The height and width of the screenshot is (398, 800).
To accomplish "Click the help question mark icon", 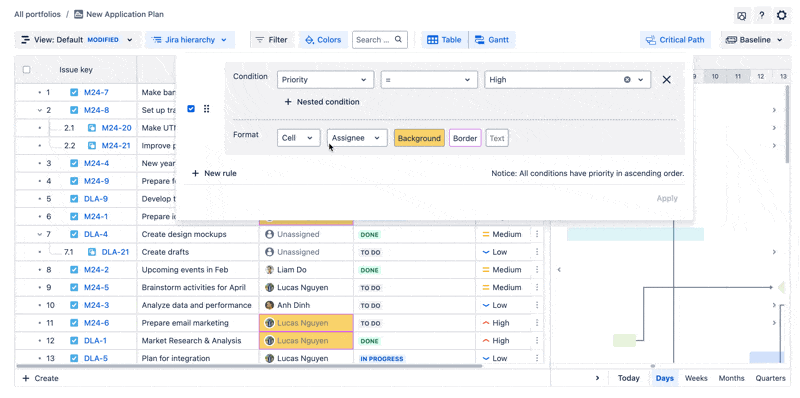I will [x=761, y=15].
